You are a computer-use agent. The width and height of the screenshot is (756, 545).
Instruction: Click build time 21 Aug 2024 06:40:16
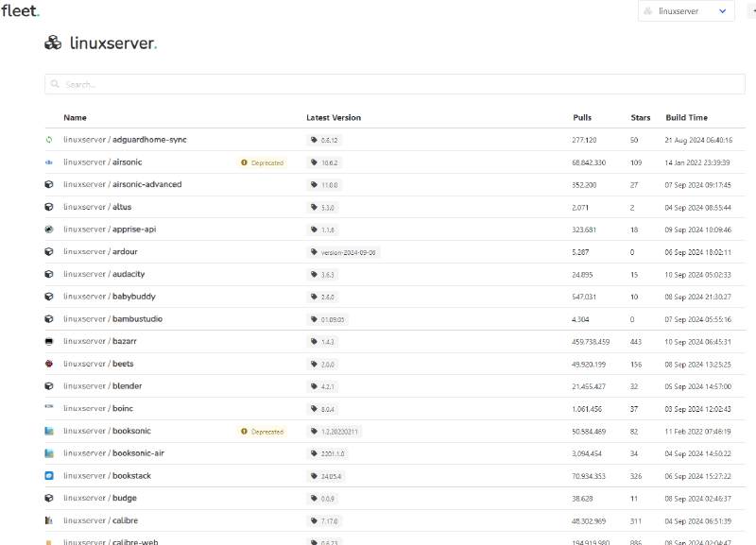click(x=698, y=140)
